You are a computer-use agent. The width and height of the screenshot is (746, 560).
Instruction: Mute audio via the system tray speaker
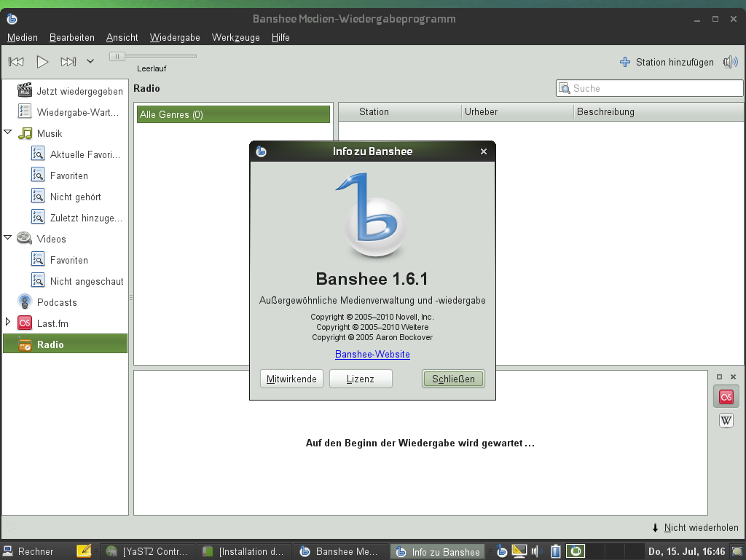537,551
